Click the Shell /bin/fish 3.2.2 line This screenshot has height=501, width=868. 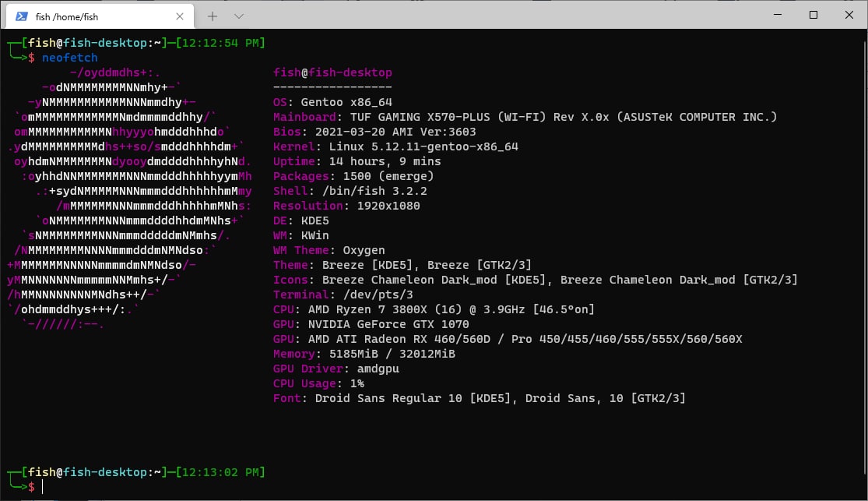tap(350, 191)
